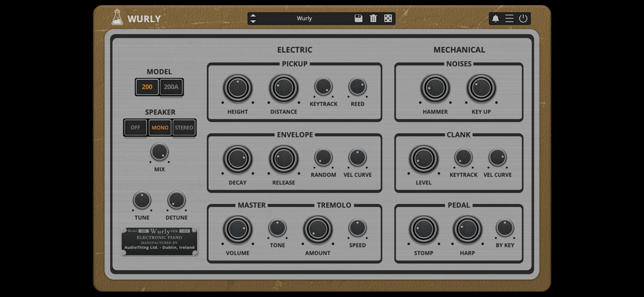Click the Wurly Electronic Piano nameplate

[159, 241]
